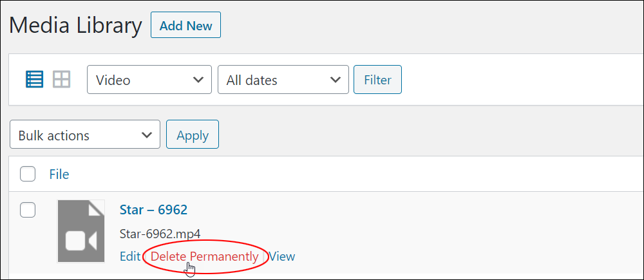Screen dimensions: 644x280
Task: Open the Bulk actions dropdown
Action: click(85, 135)
